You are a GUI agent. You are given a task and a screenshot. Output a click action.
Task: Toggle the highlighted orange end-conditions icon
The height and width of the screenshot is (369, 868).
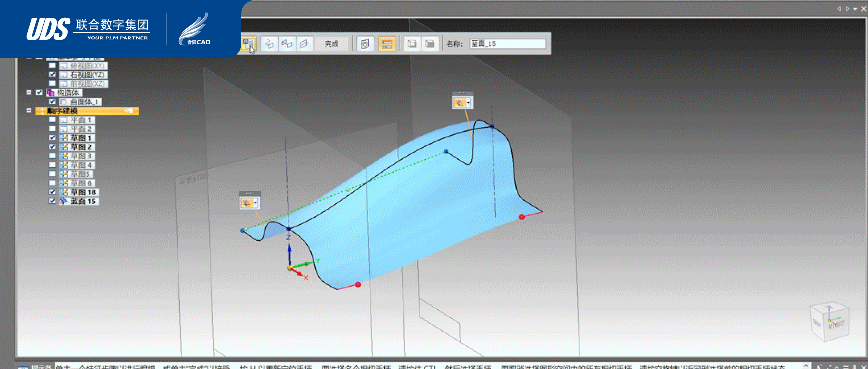coord(387,44)
